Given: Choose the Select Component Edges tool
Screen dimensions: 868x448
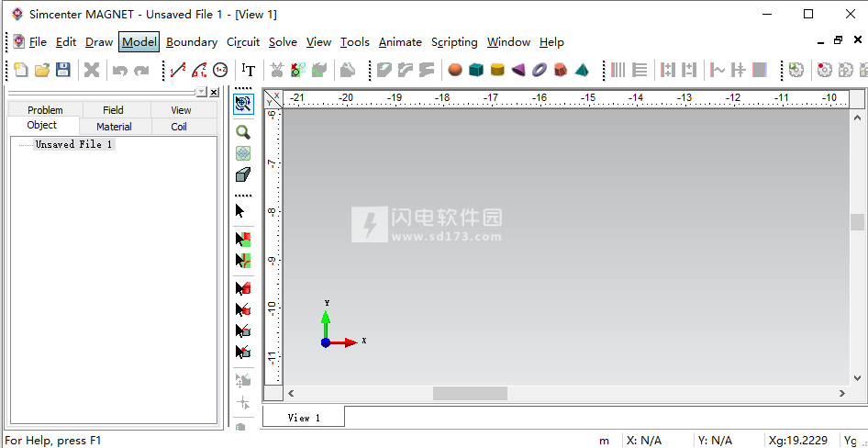Looking at the screenshot, I should (x=243, y=330).
